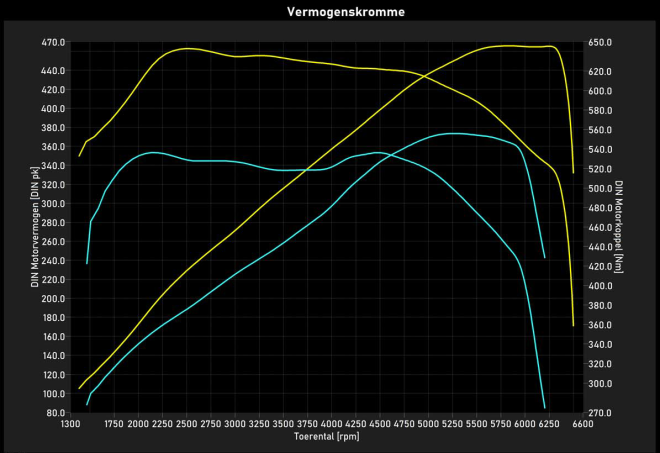The width and height of the screenshot is (660, 453).
Task: Click the DIN Motorvermogen [DIN pk] axis label
Action: [35, 230]
